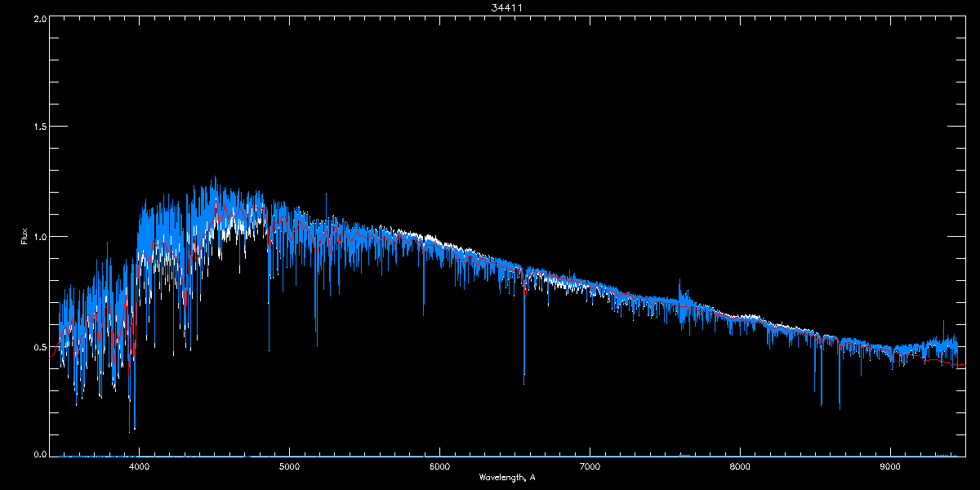Click the 0.5 y-axis tick label
The image size is (980, 490).
pyautogui.click(x=38, y=346)
